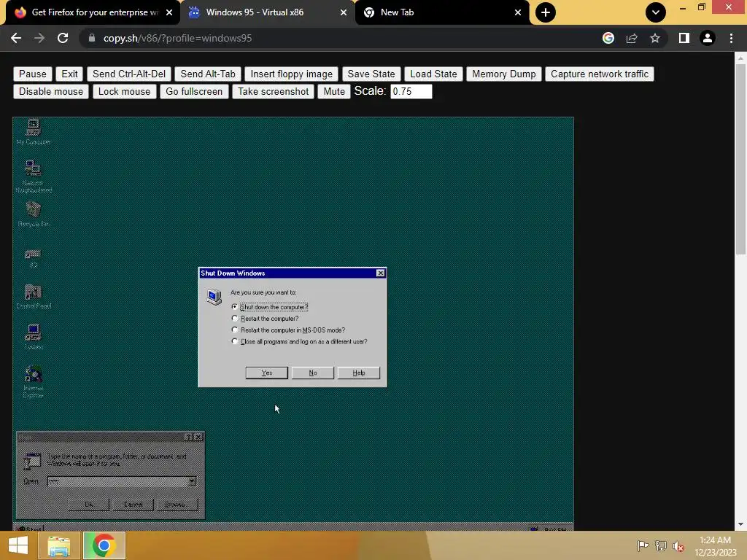Click Go fullscreen button

pyautogui.click(x=194, y=91)
